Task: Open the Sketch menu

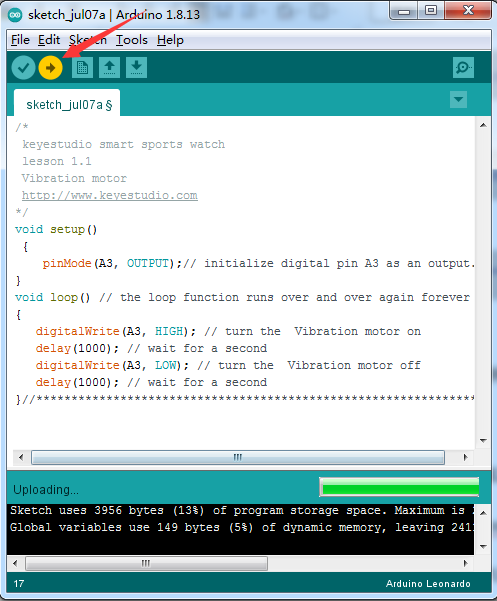Action: click(88, 40)
